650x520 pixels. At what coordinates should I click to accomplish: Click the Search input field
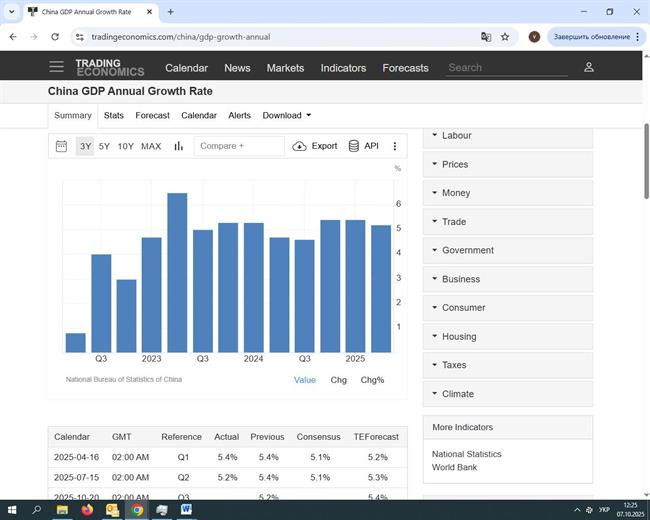click(506, 68)
